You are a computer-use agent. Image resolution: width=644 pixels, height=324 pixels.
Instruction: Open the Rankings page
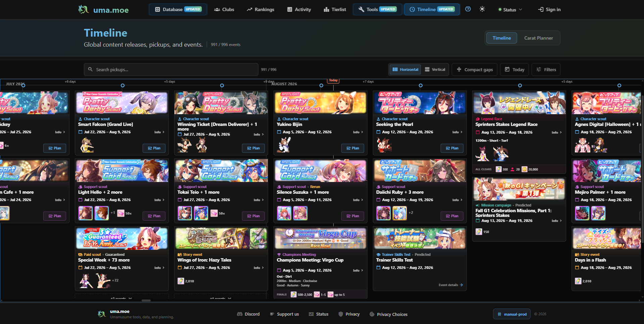point(260,9)
